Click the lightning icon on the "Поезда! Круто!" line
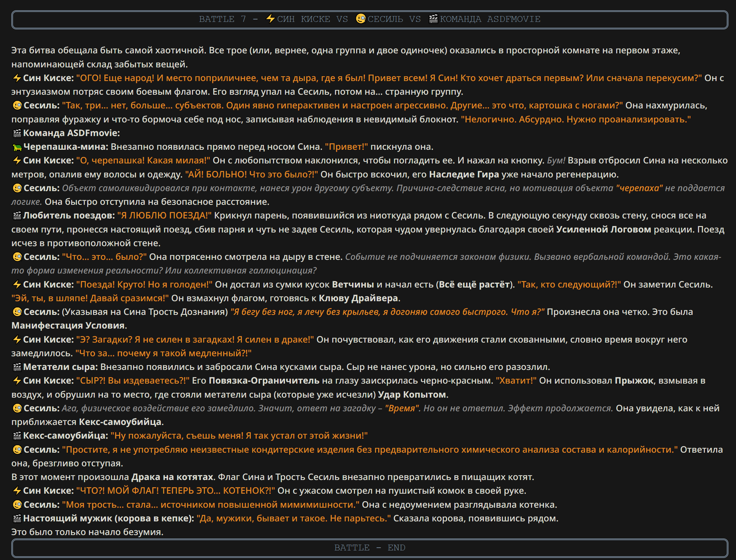The width and height of the screenshot is (736, 560). 17,285
